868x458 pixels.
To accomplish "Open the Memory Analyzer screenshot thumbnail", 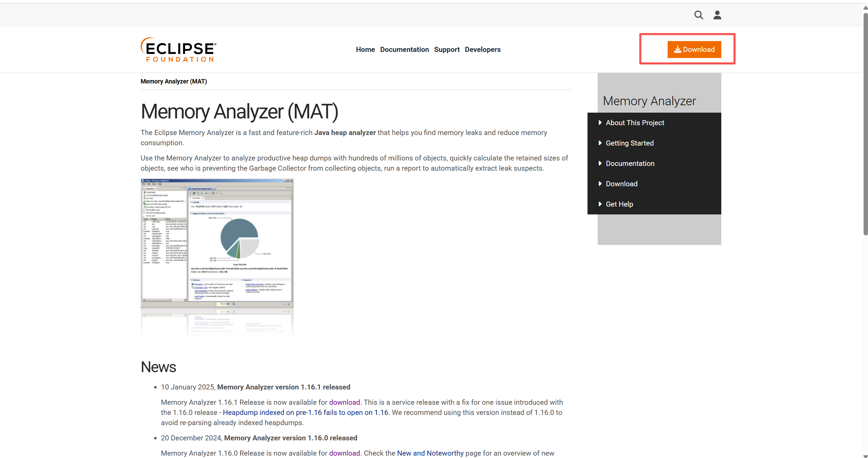I will pyautogui.click(x=217, y=243).
